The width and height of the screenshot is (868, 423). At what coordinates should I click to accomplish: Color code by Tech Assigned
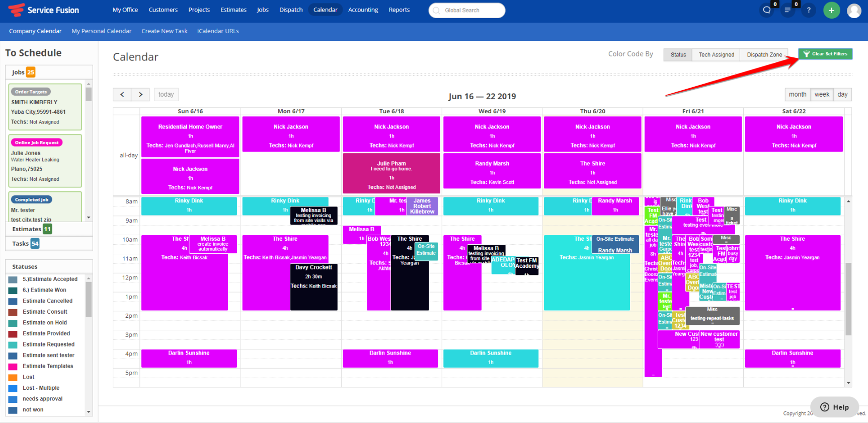point(716,54)
